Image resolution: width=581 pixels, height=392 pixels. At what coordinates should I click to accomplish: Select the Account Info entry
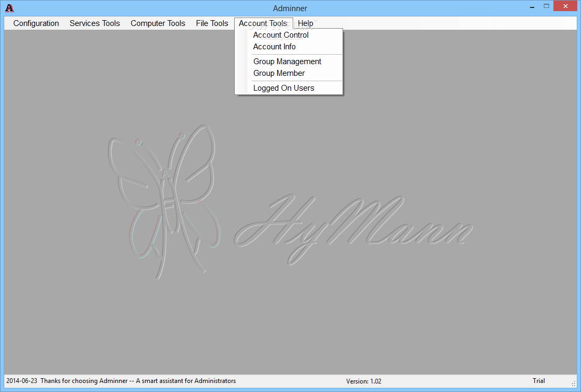click(x=288, y=47)
